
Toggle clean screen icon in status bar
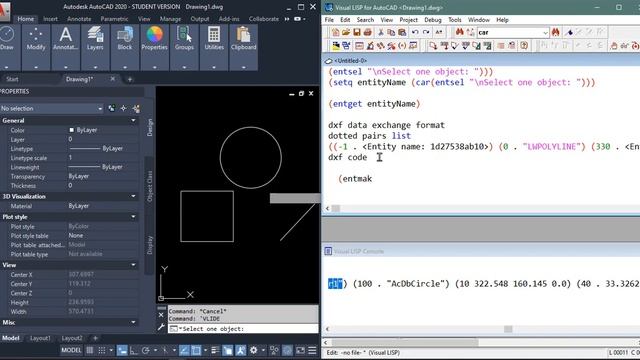pyautogui.click(x=300, y=350)
